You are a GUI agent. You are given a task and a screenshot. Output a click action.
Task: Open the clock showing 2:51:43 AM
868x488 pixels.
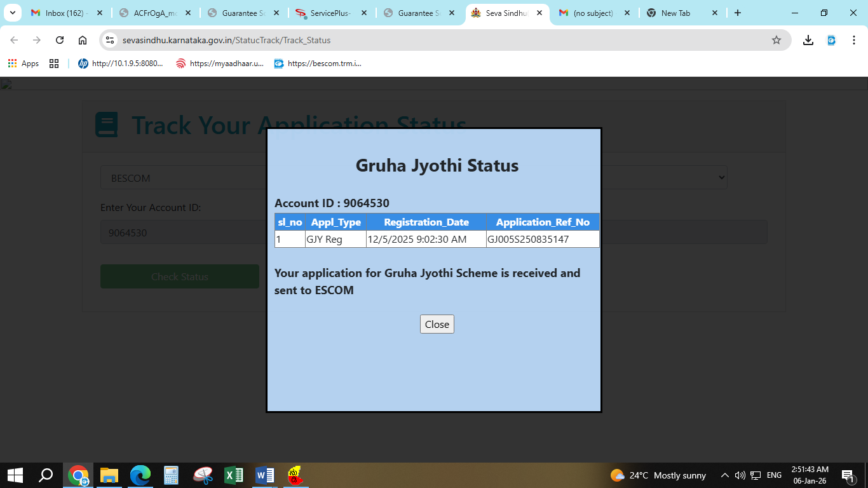810,475
